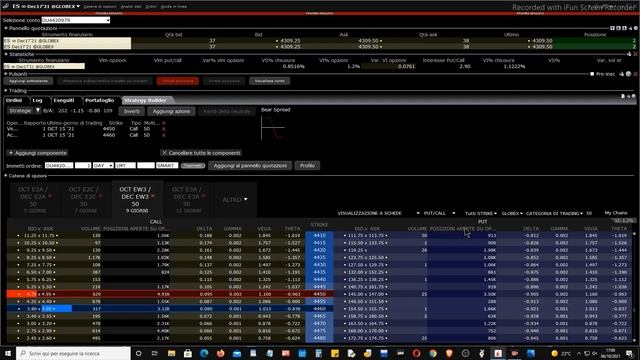The width and height of the screenshot is (640, 360).
Task: Click first small icon at Trading tab bar right
Action: tap(623, 96)
